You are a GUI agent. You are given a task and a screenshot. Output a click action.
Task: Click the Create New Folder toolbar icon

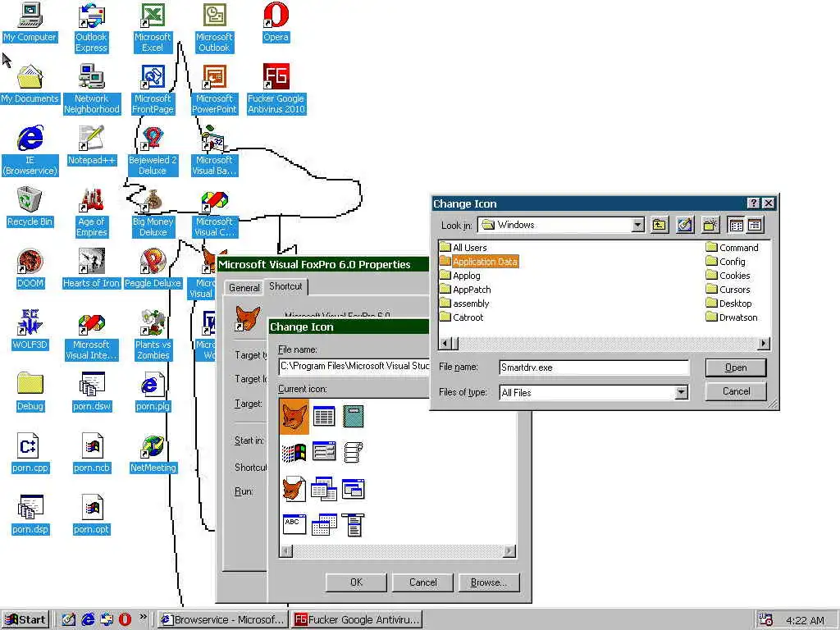point(710,225)
